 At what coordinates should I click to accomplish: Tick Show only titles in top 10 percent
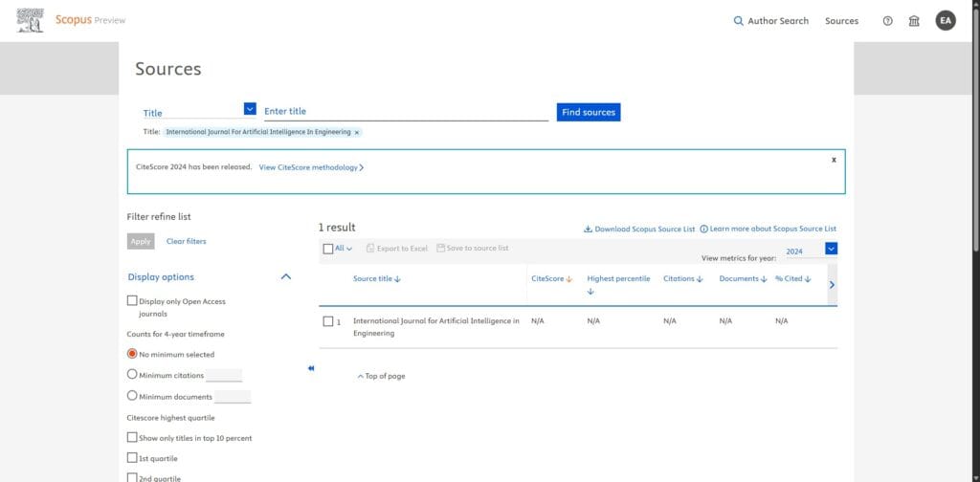(x=132, y=437)
